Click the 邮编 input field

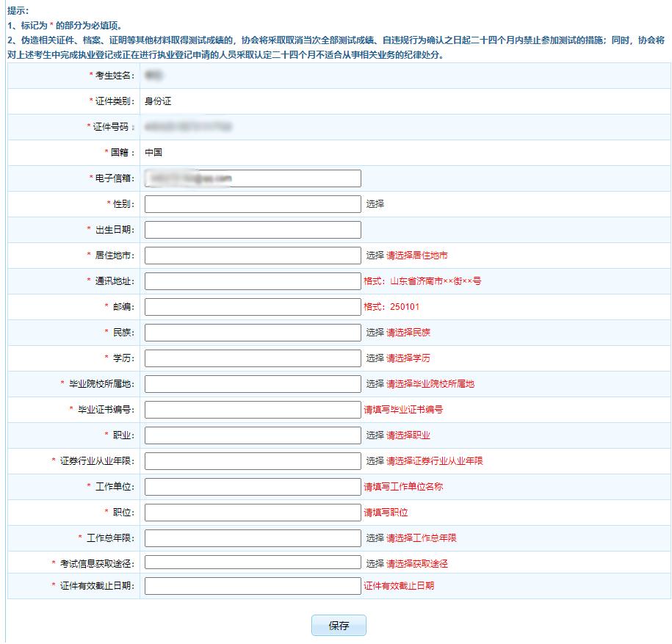coord(253,306)
